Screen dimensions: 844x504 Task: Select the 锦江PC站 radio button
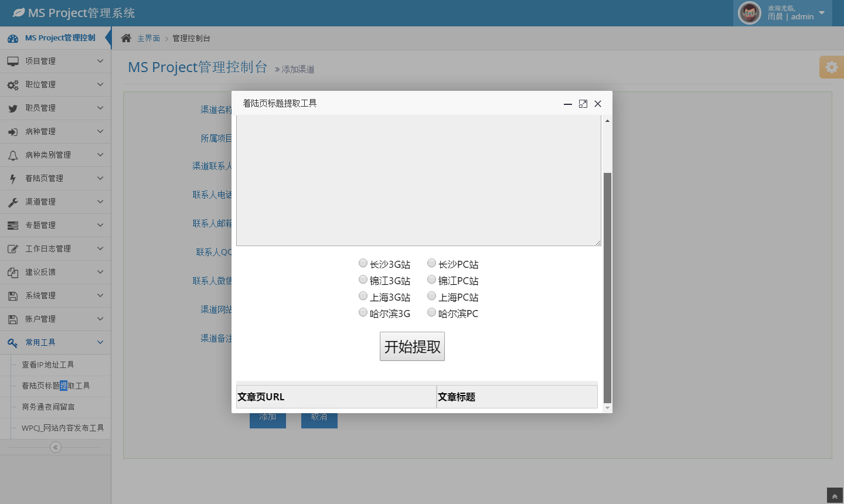(x=432, y=280)
